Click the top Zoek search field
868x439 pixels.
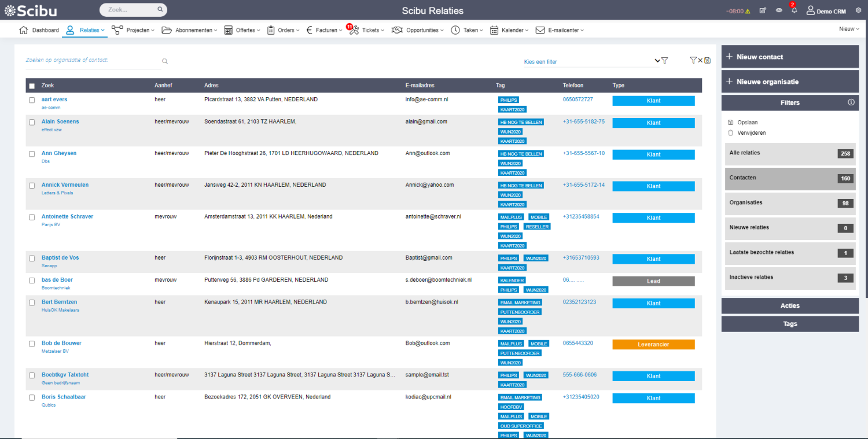pos(132,10)
